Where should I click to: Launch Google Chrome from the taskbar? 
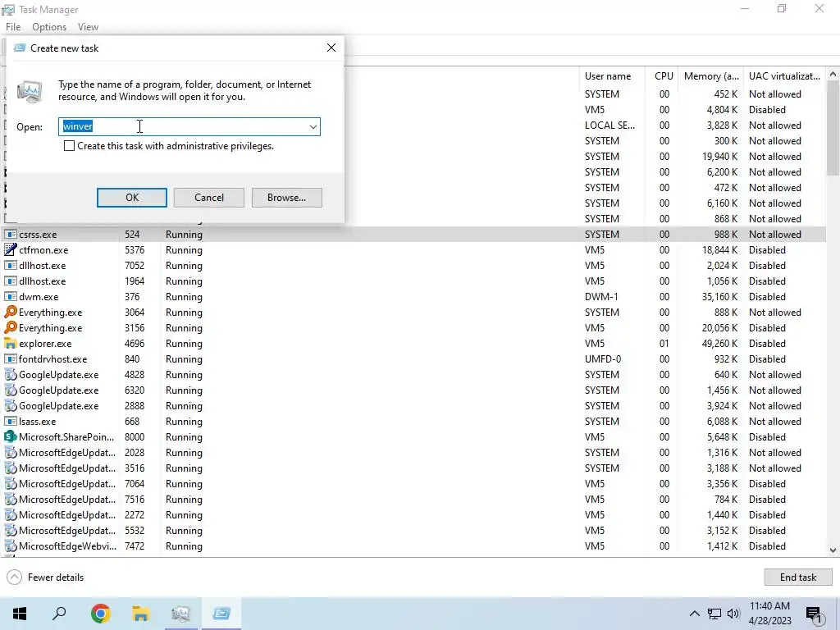pyautogui.click(x=100, y=614)
